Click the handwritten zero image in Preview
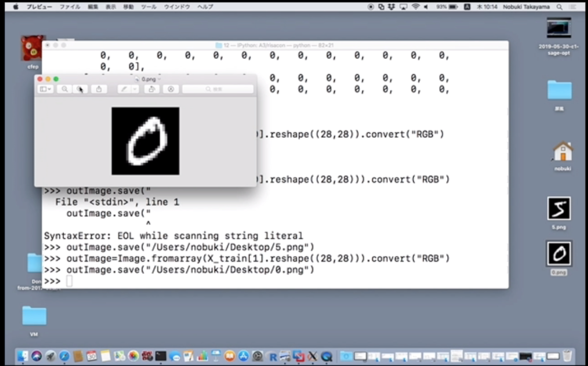The height and width of the screenshot is (366, 588). pos(145,141)
